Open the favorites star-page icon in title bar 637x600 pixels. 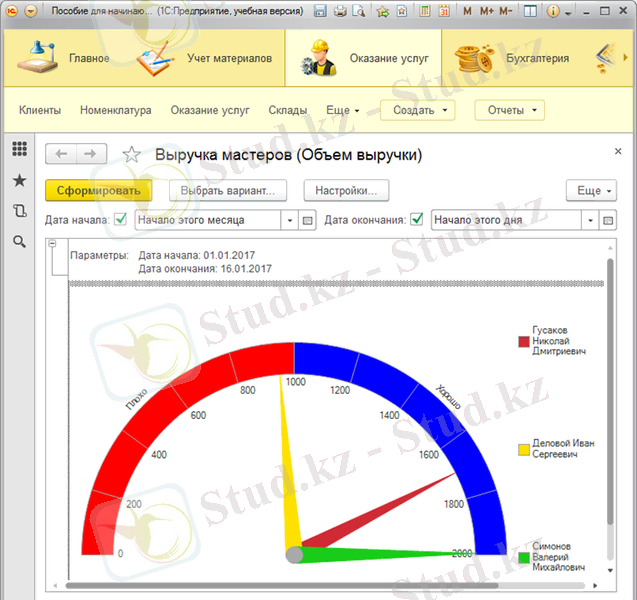(402, 11)
